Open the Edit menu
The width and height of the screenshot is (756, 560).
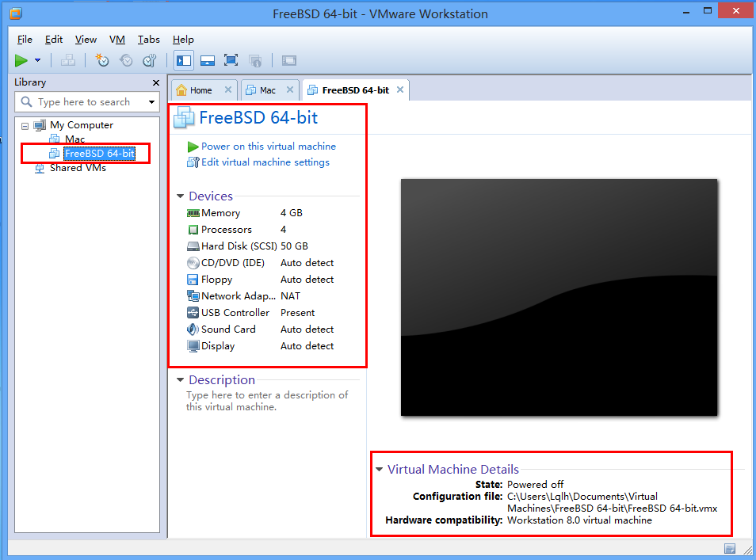[x=54, y=40]
